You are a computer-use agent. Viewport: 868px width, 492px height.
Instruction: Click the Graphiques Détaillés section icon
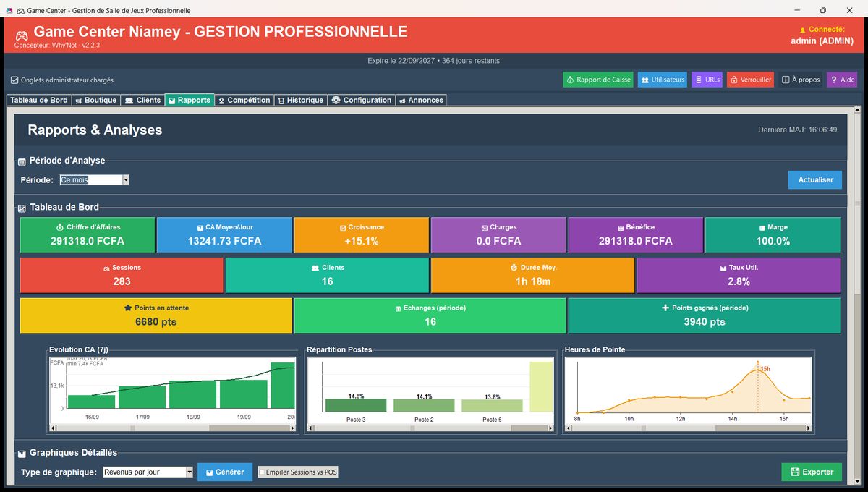[x=21, y=453]
